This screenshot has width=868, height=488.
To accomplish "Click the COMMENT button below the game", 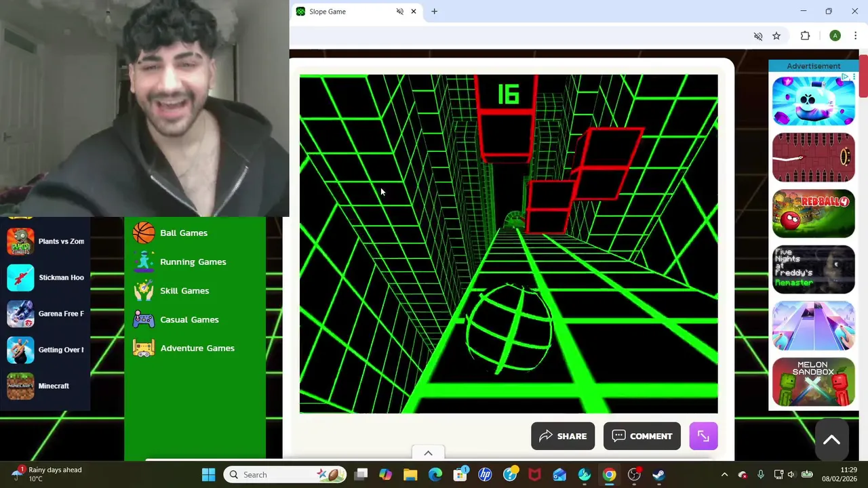I will (x=642, y=436).
